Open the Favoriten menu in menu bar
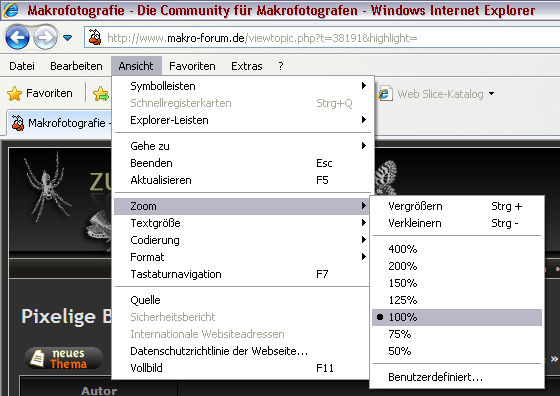560x396 pixels. pos(192,66)
